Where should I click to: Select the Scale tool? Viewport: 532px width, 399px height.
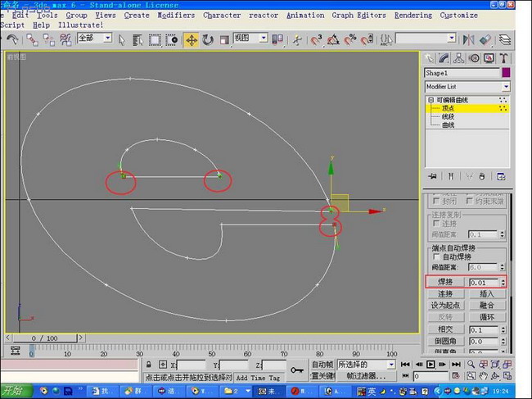click(x=224, y=40)
